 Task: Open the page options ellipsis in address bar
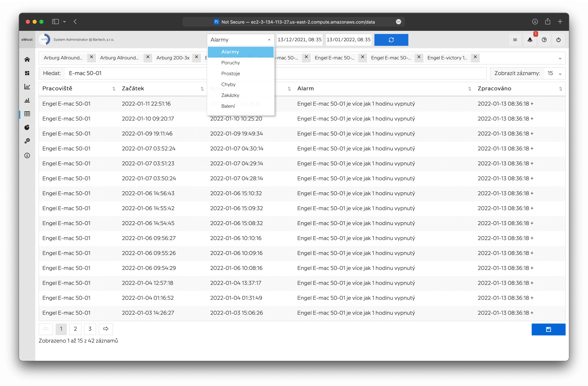(x=399, y=22)
